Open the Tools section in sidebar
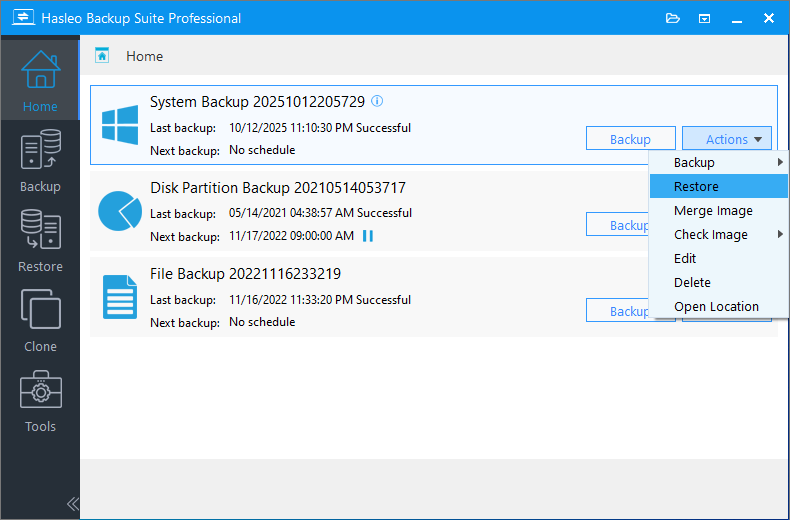The image size is (790, 520). click(x=40, y=401)
